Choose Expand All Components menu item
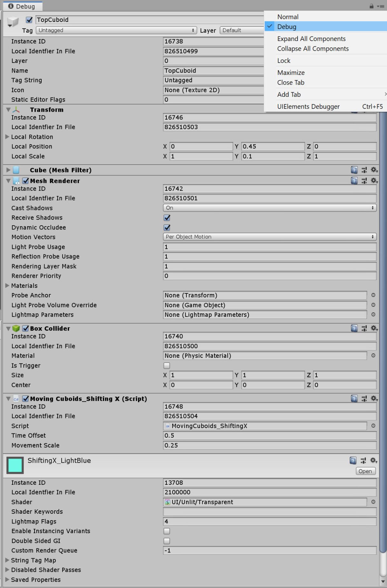The width and height of the screenshot is (387, 588). pos(326,39)
